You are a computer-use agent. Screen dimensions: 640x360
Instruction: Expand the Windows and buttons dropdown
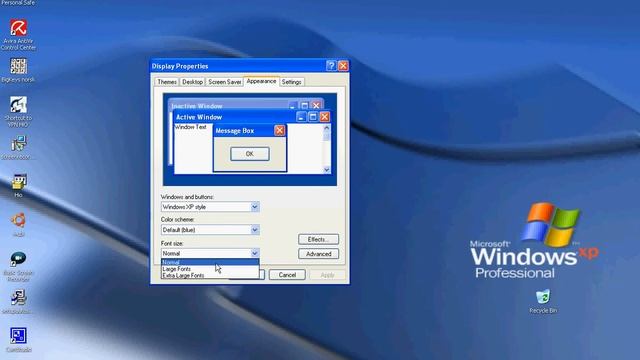coord(254,207)
